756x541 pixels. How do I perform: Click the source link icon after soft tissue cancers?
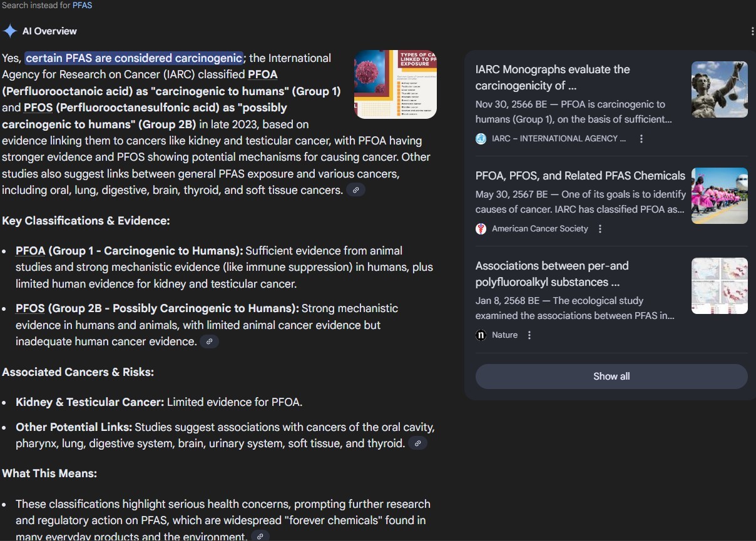point(355,190)
